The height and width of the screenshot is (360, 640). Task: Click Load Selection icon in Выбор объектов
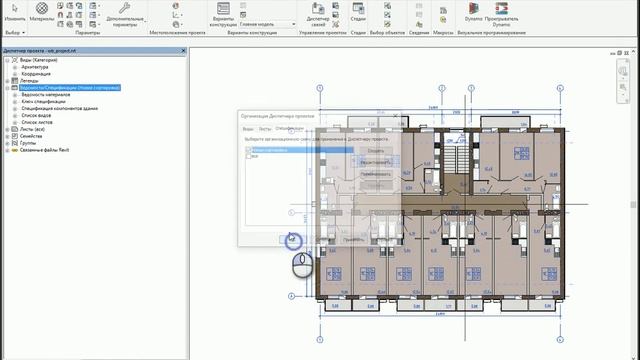pyautogui.click(x=387, y=15)
